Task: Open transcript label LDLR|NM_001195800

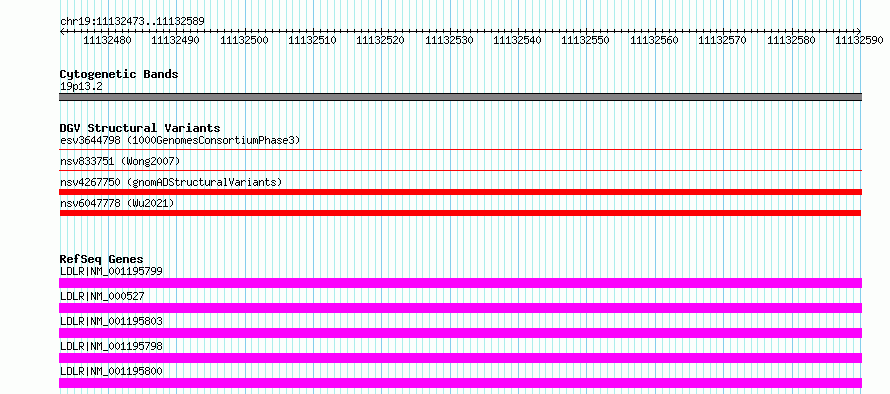Action: [111, 371]
